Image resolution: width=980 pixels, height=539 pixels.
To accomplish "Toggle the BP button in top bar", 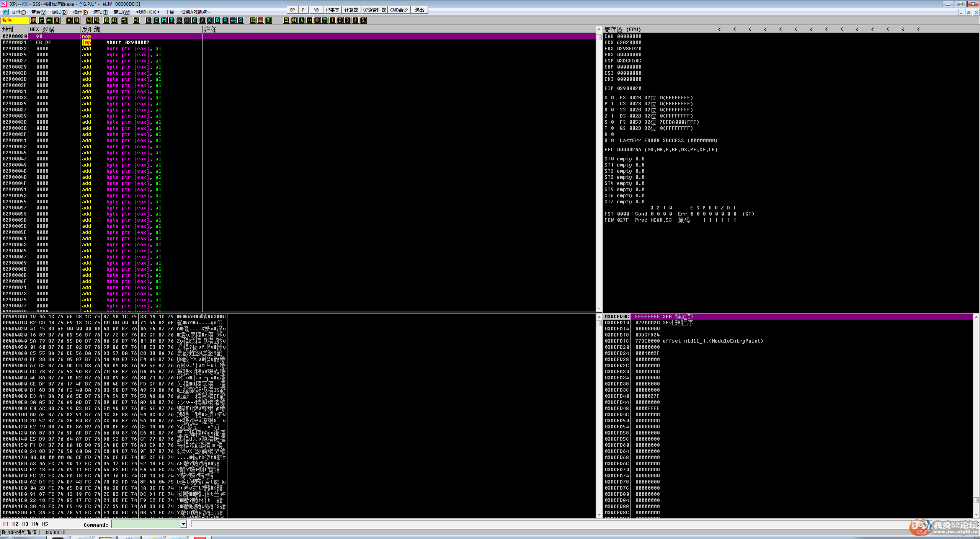I will click(292, 10).
